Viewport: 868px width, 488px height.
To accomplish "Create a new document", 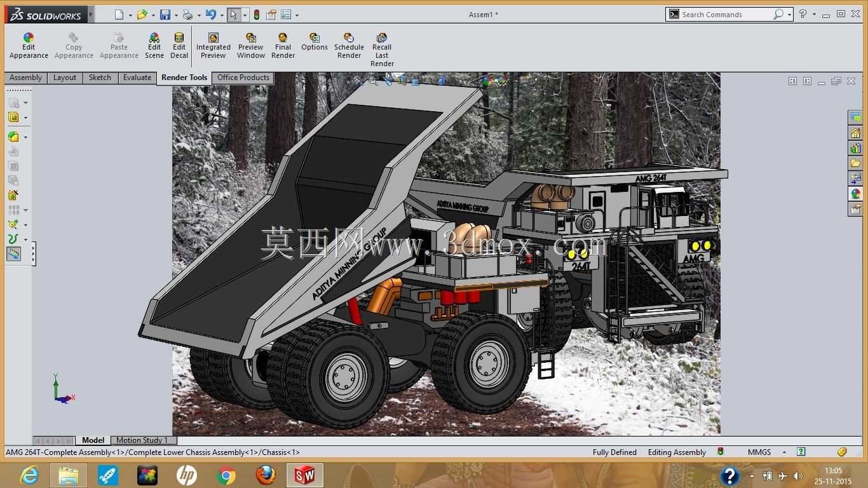I will [119, 15].
